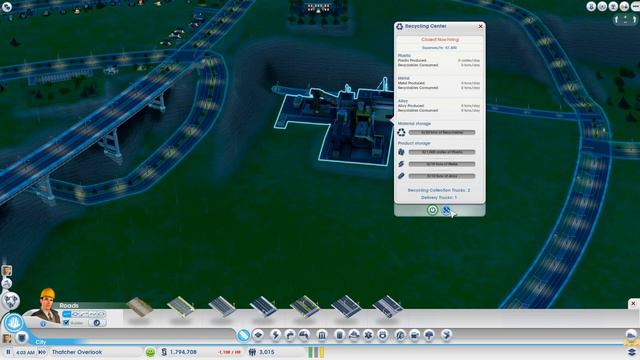The width and height of the screenshot is (640, 360).
Task: Open the Health services medical star icon
Action: (368, 335)
